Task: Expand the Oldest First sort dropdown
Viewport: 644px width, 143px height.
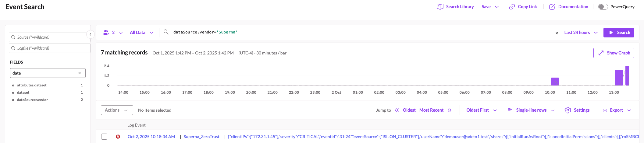Action: (x=481, y=110)
